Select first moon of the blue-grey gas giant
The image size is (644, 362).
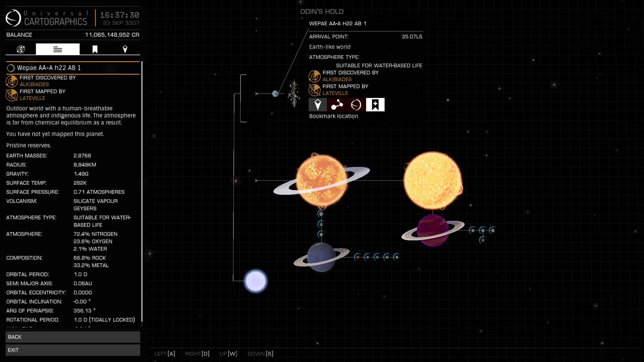tap(358, 257)
